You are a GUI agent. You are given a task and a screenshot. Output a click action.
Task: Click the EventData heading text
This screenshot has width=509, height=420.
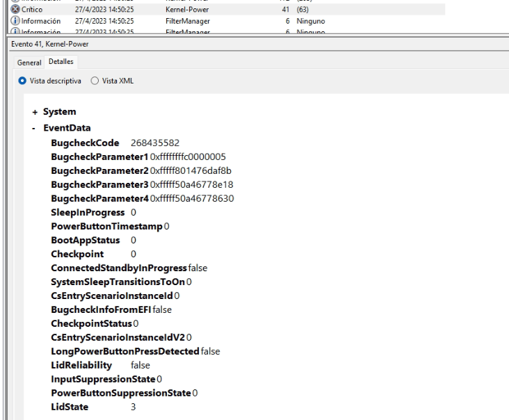(x=67, y=128)
